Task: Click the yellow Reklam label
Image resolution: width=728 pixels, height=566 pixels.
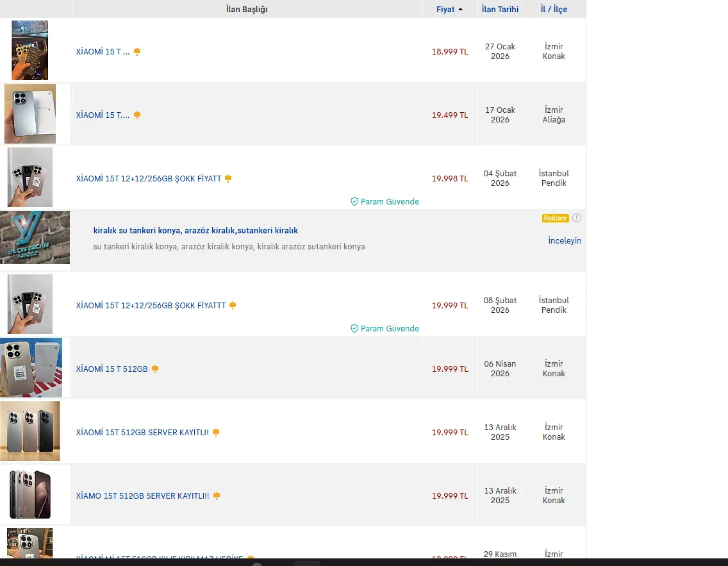Action: coord(555,218)
